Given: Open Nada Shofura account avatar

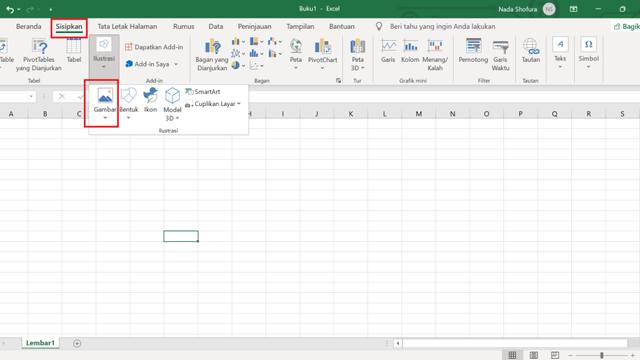Looking at the screenshot, I should 549,9.
